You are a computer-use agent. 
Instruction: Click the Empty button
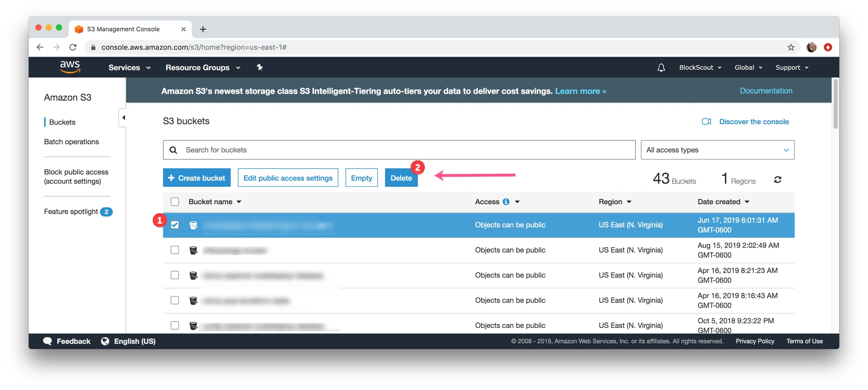[x=361, y=178]
